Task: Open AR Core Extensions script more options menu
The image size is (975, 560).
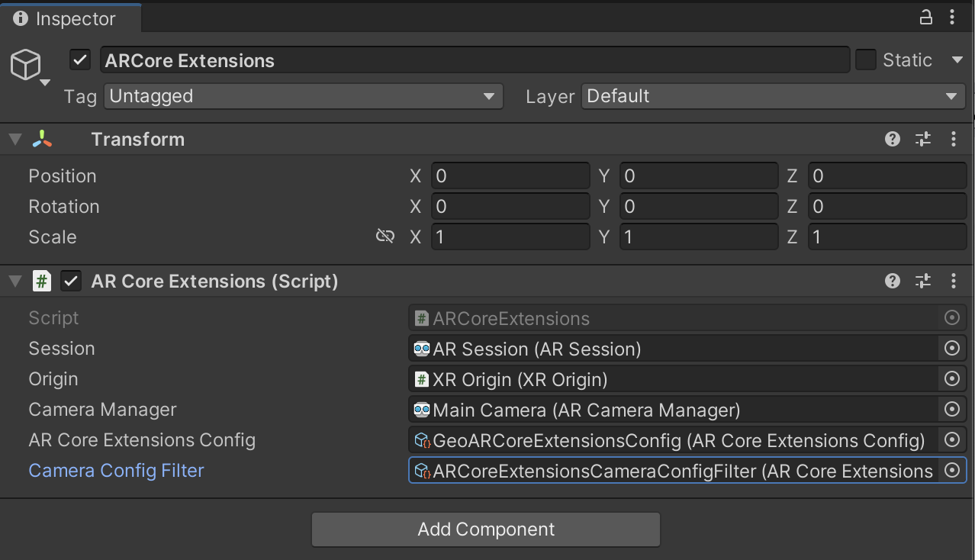Action: point(953,281)
